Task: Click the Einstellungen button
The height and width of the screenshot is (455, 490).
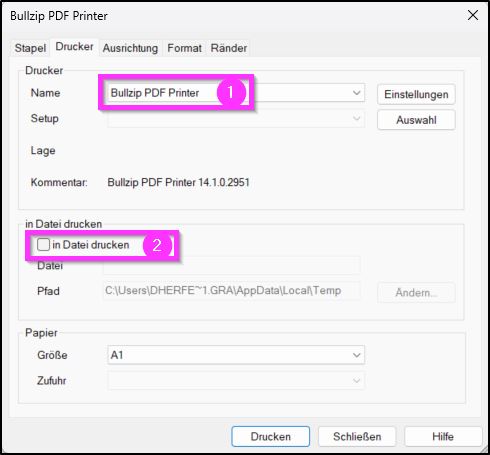Action: (416, 94)
